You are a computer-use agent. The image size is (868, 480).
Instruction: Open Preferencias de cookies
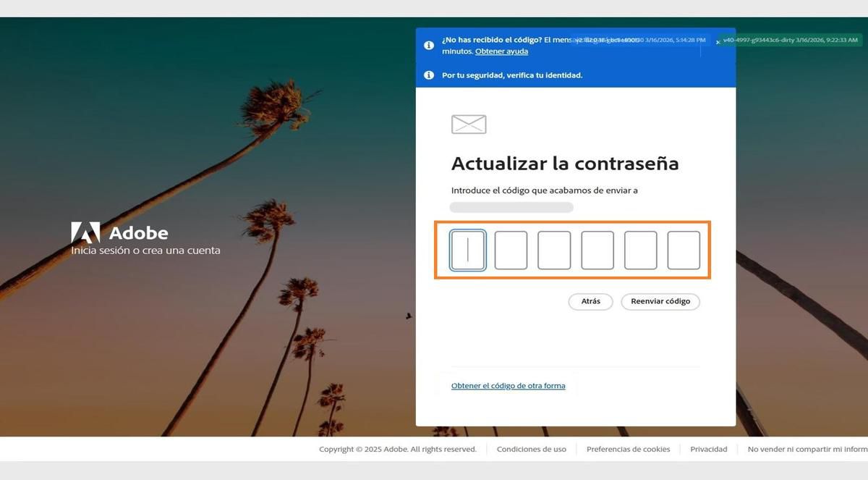pyautogui.click(x=627, y=449)
